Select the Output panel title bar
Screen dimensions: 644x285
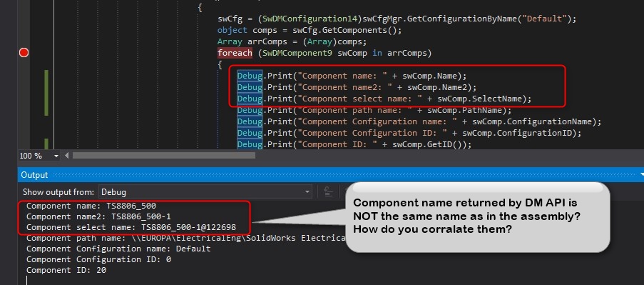[331, 175]
